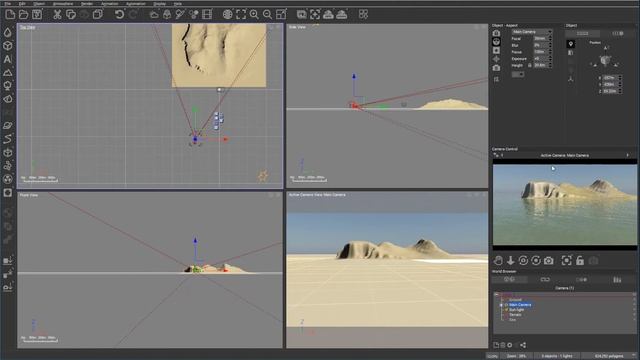The image size is (640, 360).
Task: Click the Height value input field
Action: click(x=541, y=65)
